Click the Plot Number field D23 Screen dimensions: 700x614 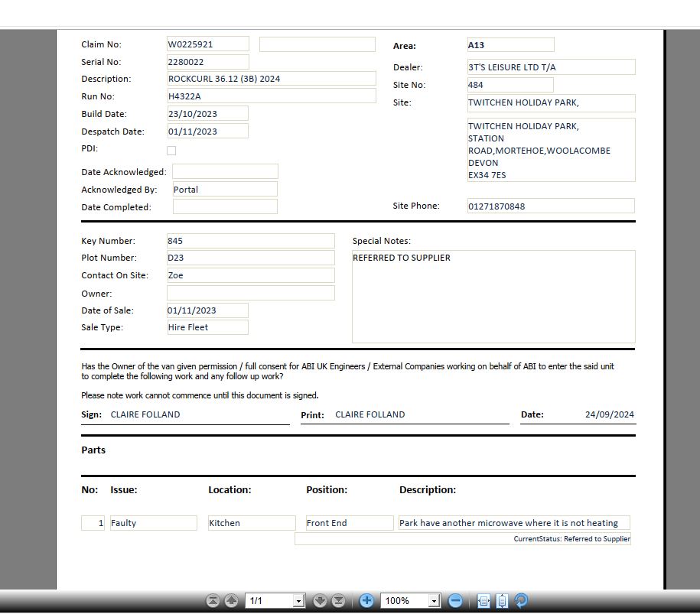[x=250, y=258]
